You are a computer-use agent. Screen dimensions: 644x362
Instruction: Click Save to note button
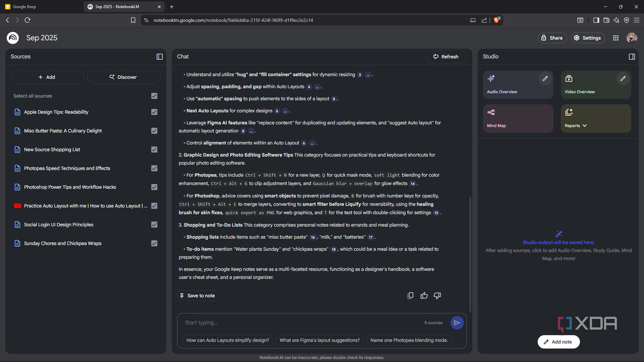tap(198, 296)
